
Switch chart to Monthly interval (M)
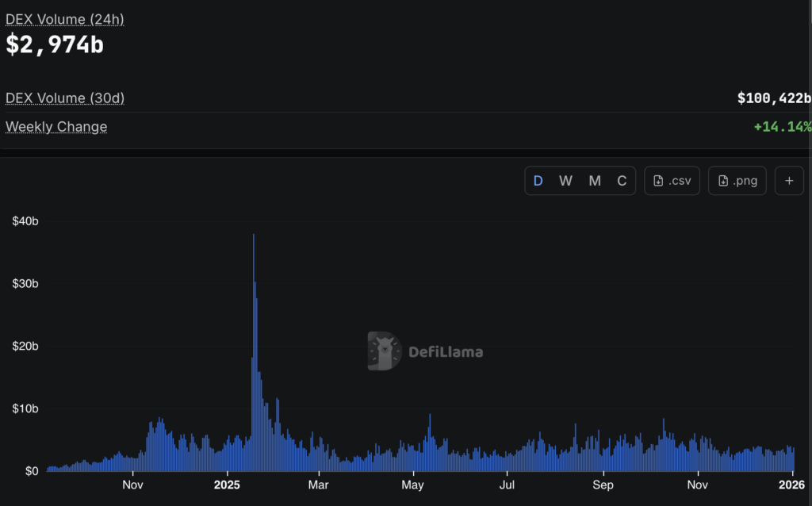(595, 181)
